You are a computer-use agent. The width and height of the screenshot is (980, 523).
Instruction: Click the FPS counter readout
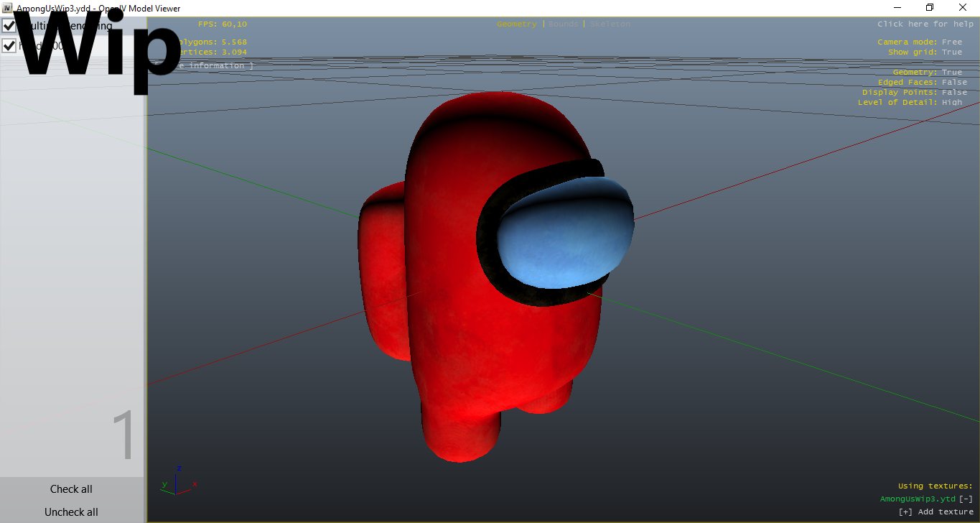(223, 24)
